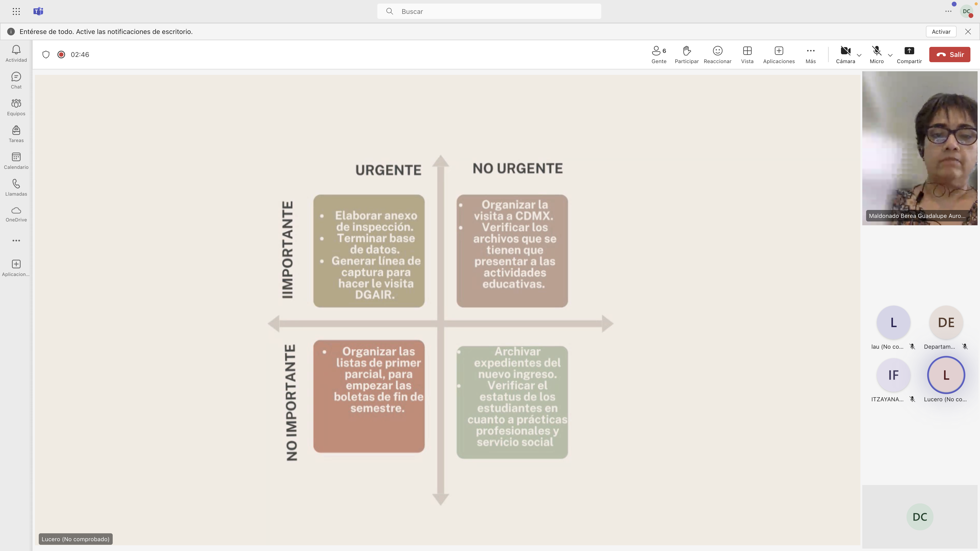This screenshot has width=980, height=551.
Task: Select Lucero L participant avatar
Action: tap(946, 375)
